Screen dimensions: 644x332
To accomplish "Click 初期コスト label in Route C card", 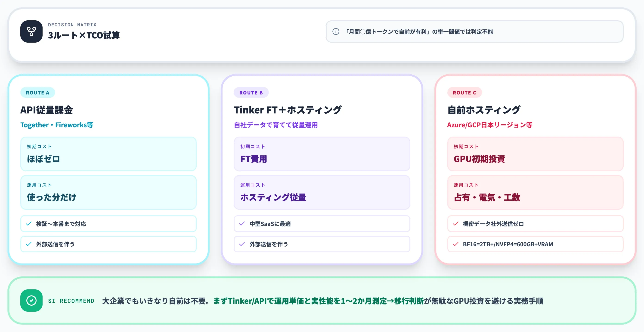I will (x=466, y=147).
